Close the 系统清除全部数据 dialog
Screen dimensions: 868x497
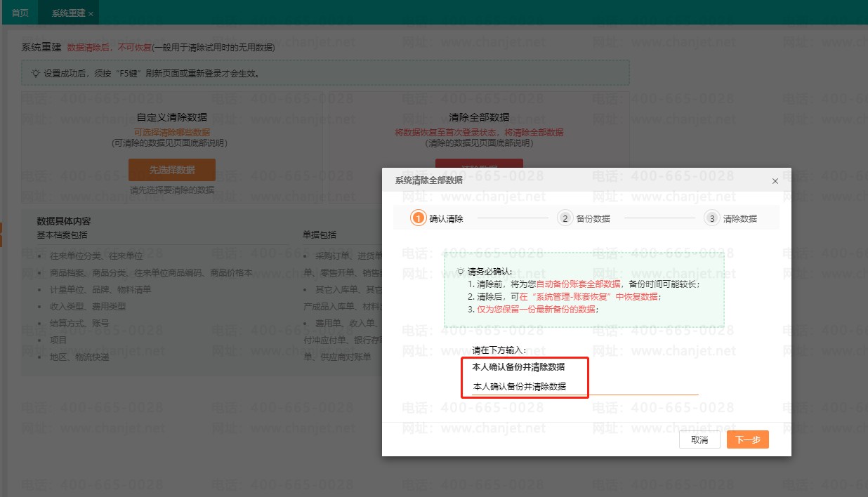coord(775,181)
